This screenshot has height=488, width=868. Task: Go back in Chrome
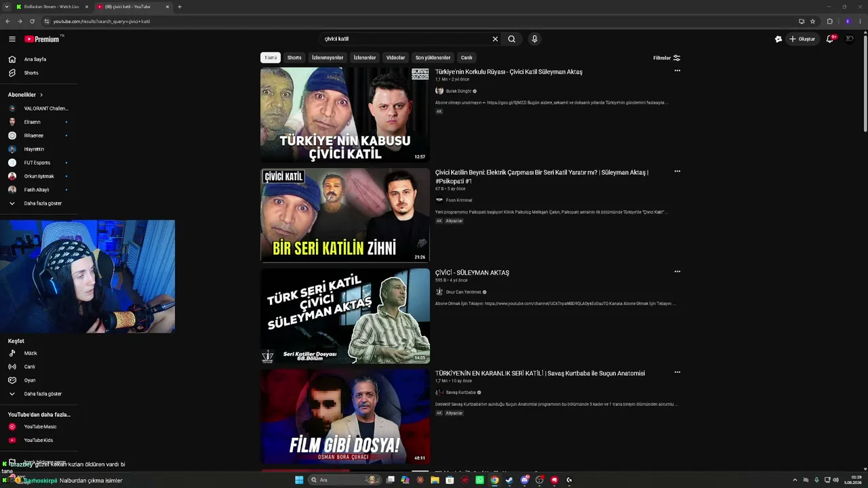click(x=8, y=21)
